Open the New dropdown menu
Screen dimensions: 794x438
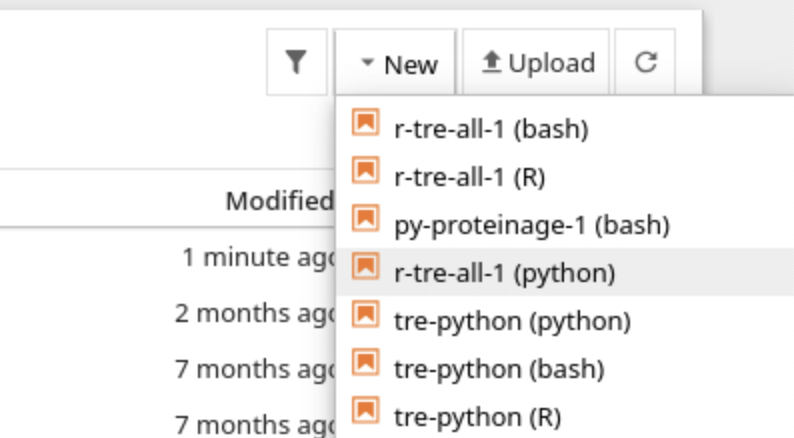(x=397, y=64)
